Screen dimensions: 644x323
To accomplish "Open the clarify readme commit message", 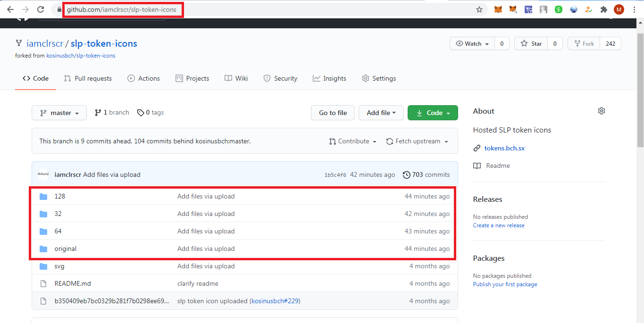I will [198, 283].
